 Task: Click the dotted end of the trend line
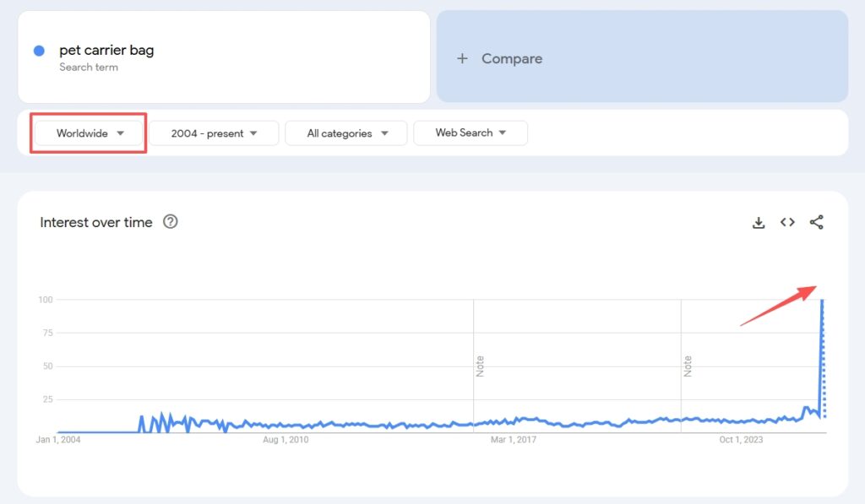[x=824, y=397]
